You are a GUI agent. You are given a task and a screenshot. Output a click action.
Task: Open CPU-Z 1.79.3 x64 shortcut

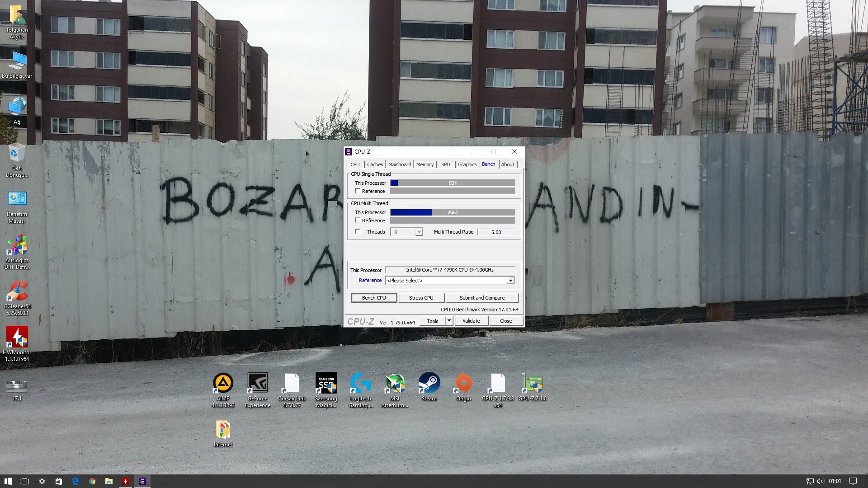click(498, 390)
